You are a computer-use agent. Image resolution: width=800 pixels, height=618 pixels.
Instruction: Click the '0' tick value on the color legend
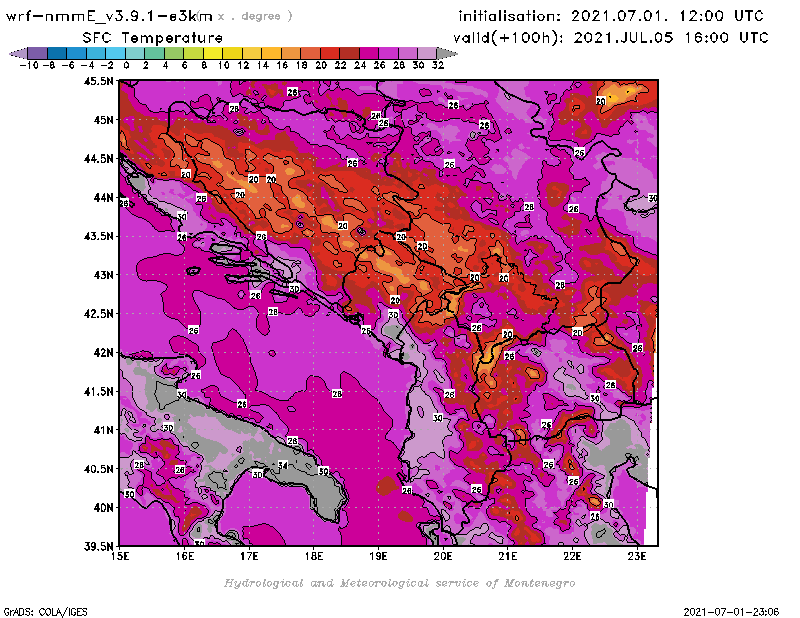coord(126,66)
